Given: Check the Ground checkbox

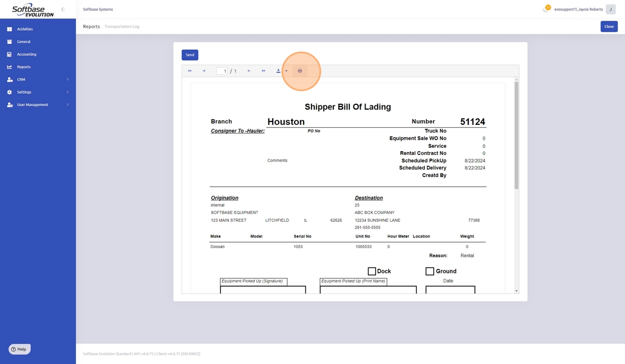Looking at the screenshot, I should (430, 271).
